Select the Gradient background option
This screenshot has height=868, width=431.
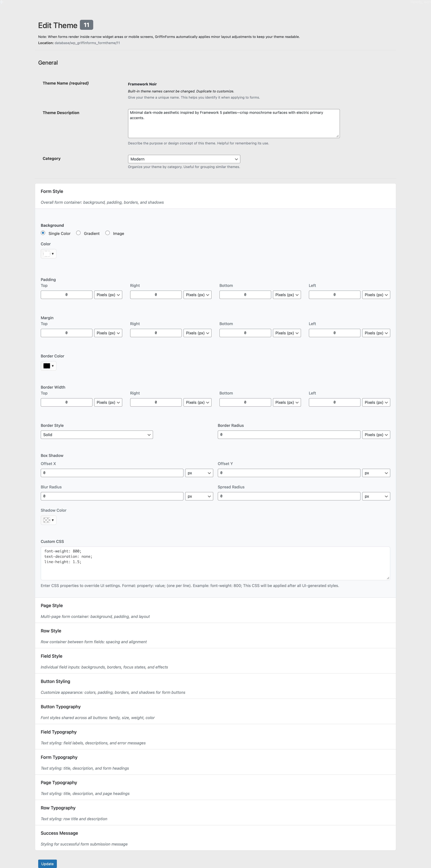pos(78,233)
